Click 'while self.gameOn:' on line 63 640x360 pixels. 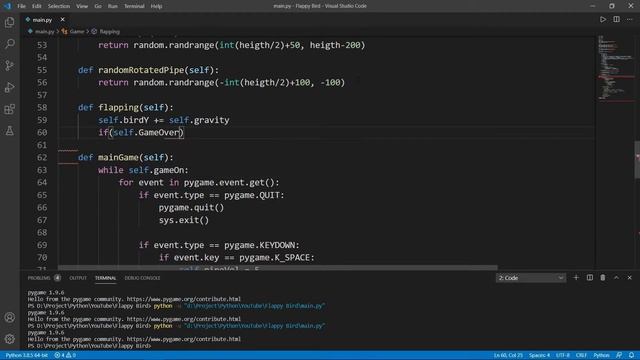(x=143, y=170)
